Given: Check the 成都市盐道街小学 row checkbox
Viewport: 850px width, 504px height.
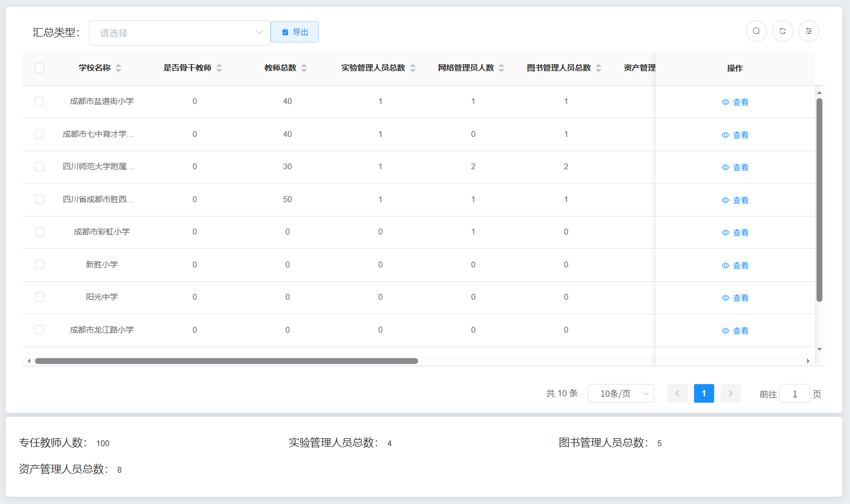Looking at the screenshot, I should pyautogui.click(x=39, y=101).
